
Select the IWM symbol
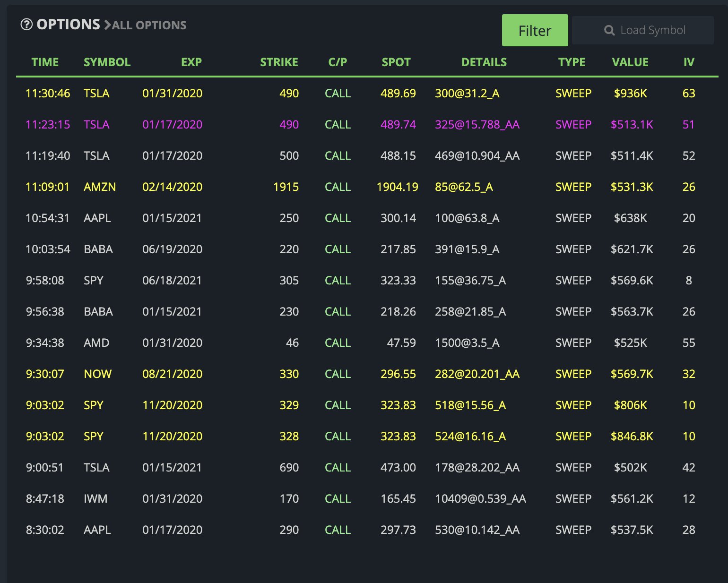pos(95,498)
